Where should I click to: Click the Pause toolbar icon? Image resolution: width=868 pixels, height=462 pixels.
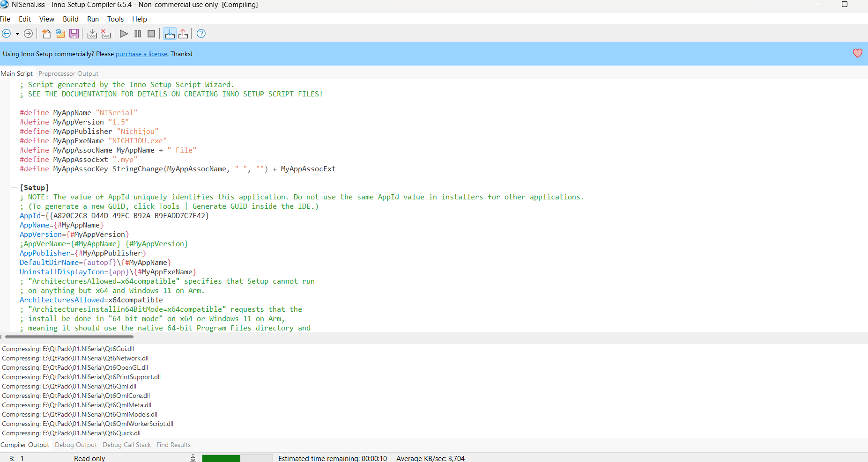[x=138, y=34]
